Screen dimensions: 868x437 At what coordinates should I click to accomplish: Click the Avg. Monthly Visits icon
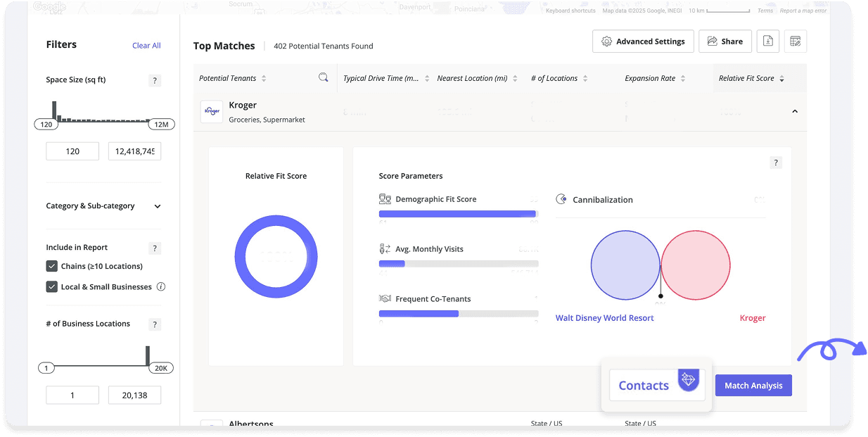385,249
